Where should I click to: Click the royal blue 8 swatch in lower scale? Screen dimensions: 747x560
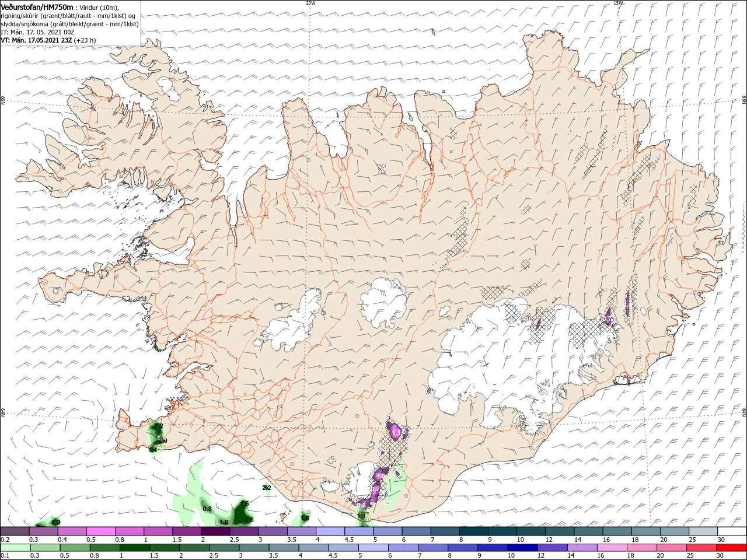463,548
